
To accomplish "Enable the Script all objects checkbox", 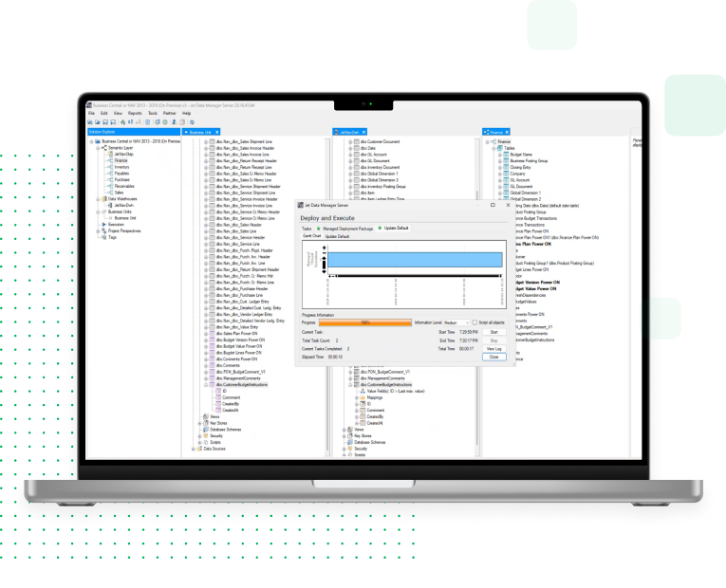I will 475,322.
